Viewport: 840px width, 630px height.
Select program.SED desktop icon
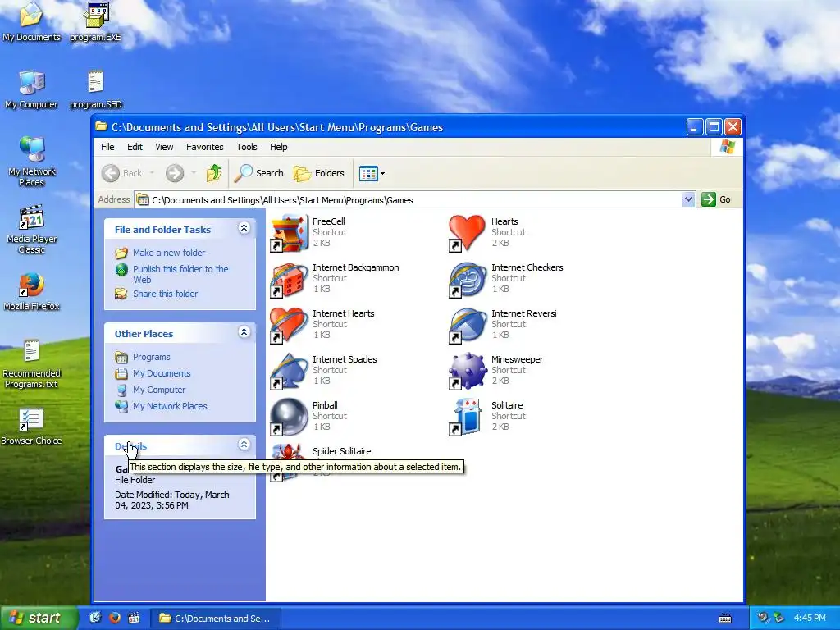[x=95, y=89]
